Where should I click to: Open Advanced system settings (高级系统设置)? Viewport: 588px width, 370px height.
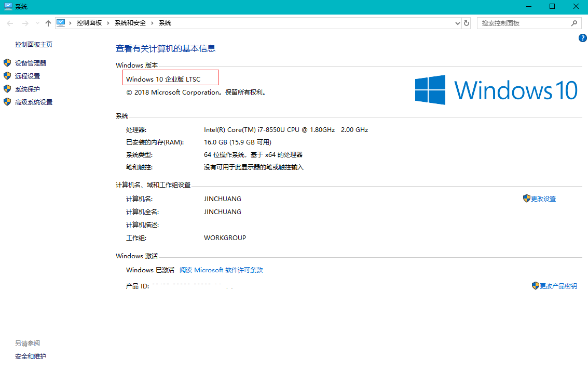34,102
